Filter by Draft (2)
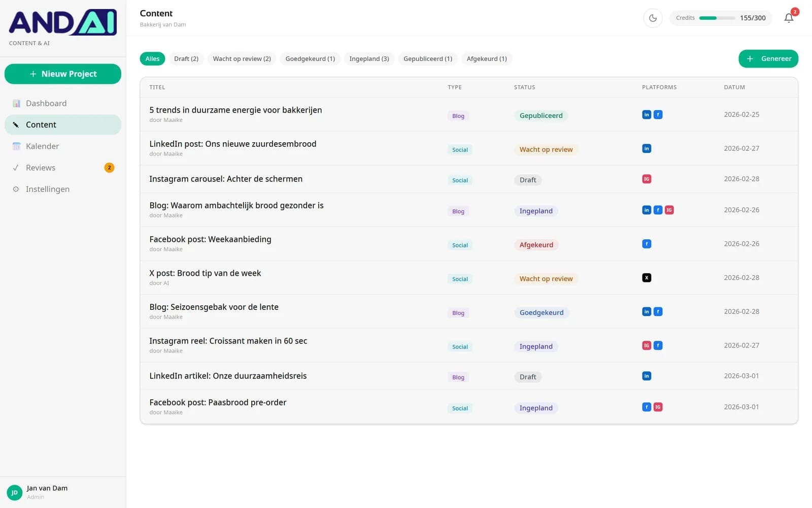 click(186, 59)
